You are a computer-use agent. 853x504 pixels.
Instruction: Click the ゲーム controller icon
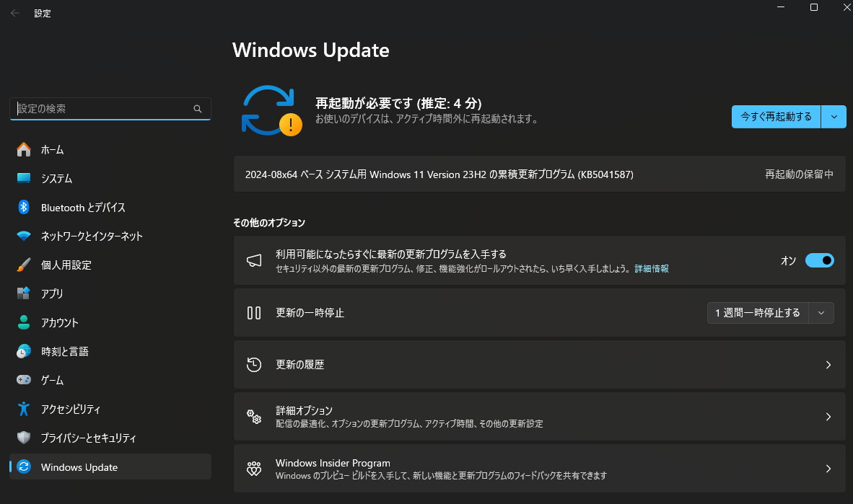tap(23, 380)
